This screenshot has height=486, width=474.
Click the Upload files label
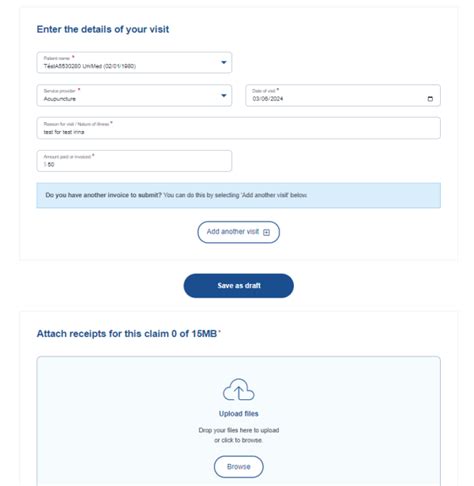point(239,414)
